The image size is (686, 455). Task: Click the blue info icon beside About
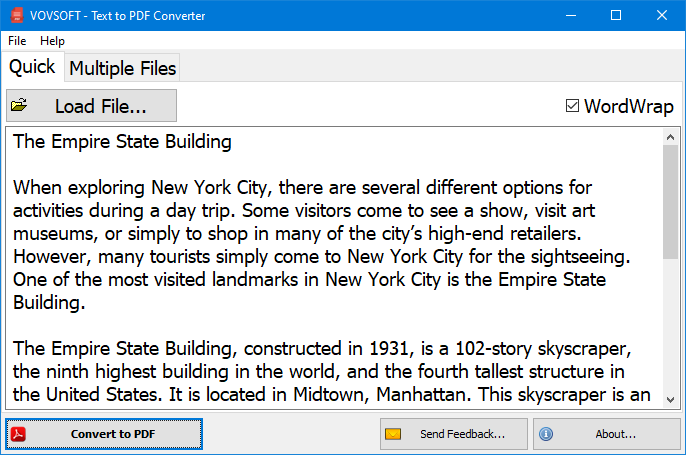point(546,434)
